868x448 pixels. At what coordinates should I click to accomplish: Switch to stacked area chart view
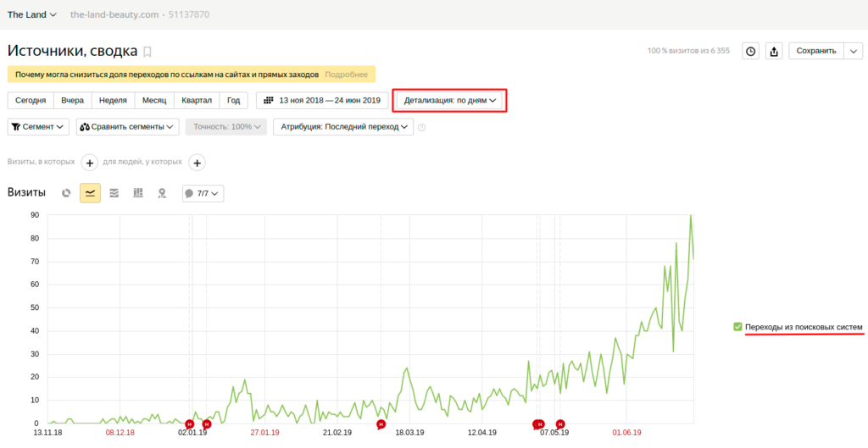pyautogui.click(x=114, y=193)
